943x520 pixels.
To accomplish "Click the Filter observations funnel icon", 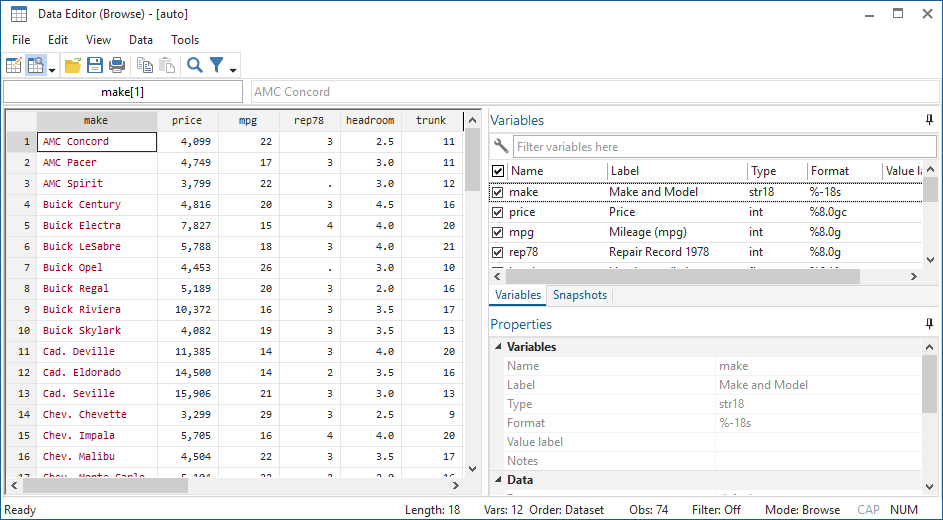I will click(217, 65).
